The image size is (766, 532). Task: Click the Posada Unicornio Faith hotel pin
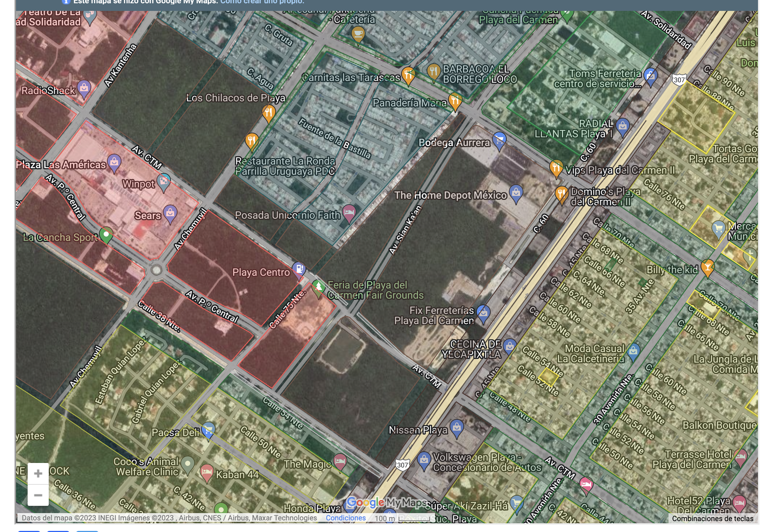tap(349, 212)
